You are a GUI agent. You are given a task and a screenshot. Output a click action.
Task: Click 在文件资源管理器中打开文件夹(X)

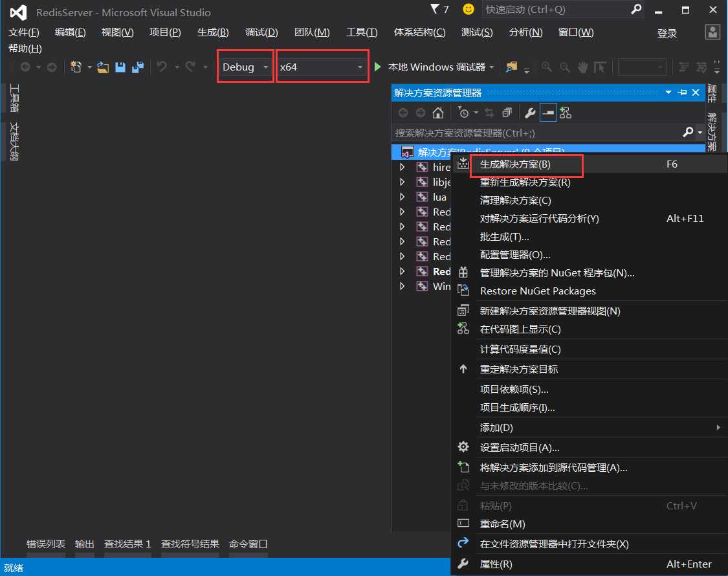pyautogui.click(x=590, y=544)
